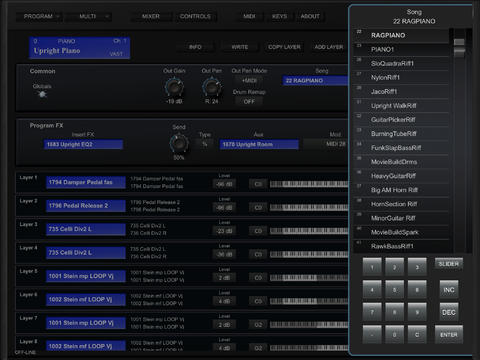Click the DEC keypad button
Image resolution: width=480 pixels, height=360 pixels.
pyautogui.click(x=449, y=312)
